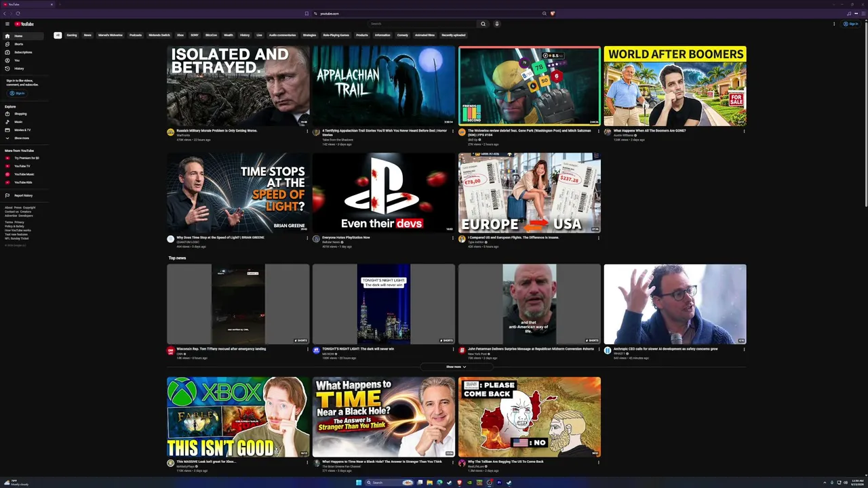Expand Show more under Top news
The image size is (868, 488).
(456, 367)
